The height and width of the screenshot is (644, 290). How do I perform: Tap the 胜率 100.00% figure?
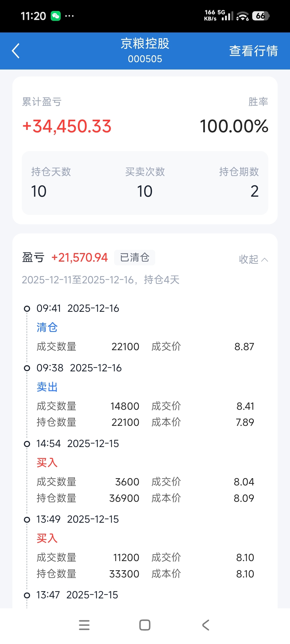click(234, 126)
